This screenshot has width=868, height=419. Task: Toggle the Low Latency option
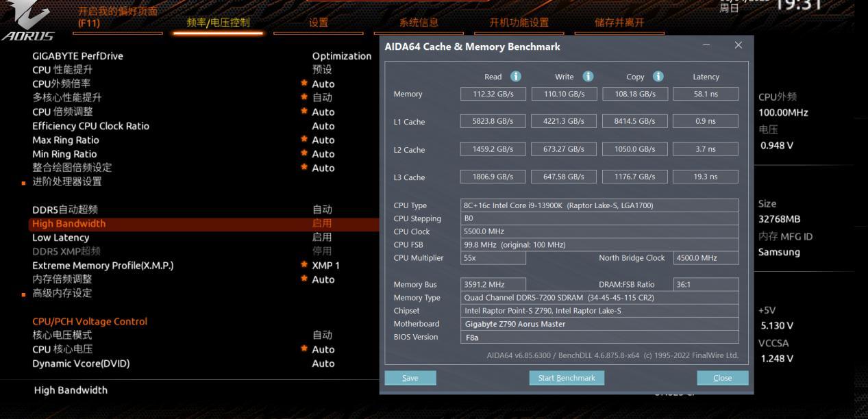point(322,238)
